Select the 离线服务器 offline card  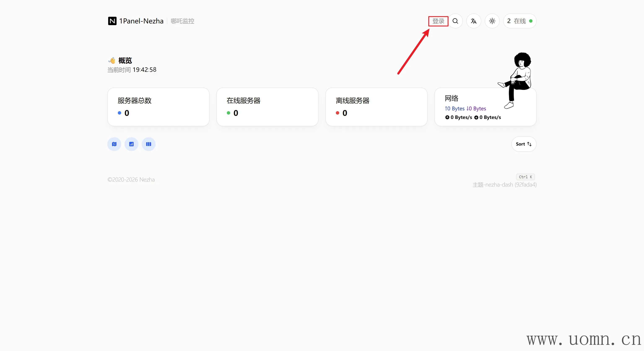coord(376,107)
